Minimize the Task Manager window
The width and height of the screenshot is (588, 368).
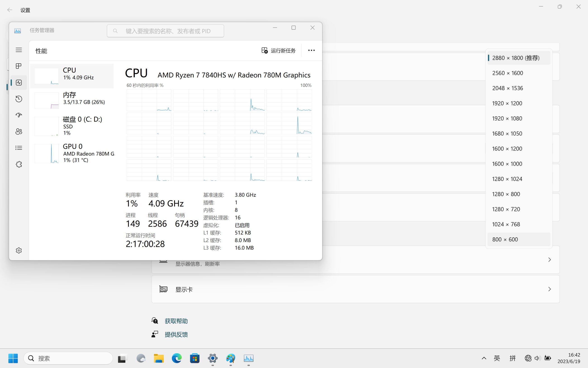[275, 28]
